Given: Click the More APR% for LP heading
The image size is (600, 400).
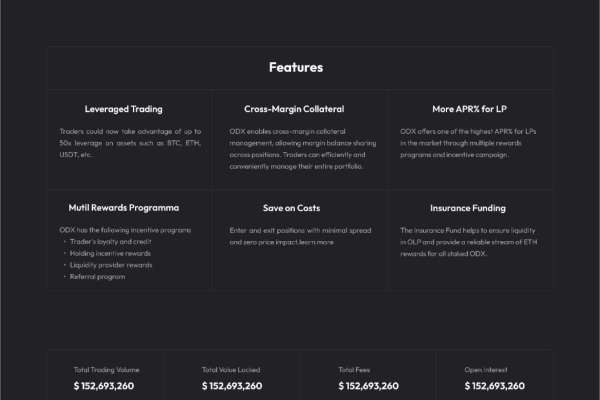Looking at the screenshot, I should tap(470, 109).
